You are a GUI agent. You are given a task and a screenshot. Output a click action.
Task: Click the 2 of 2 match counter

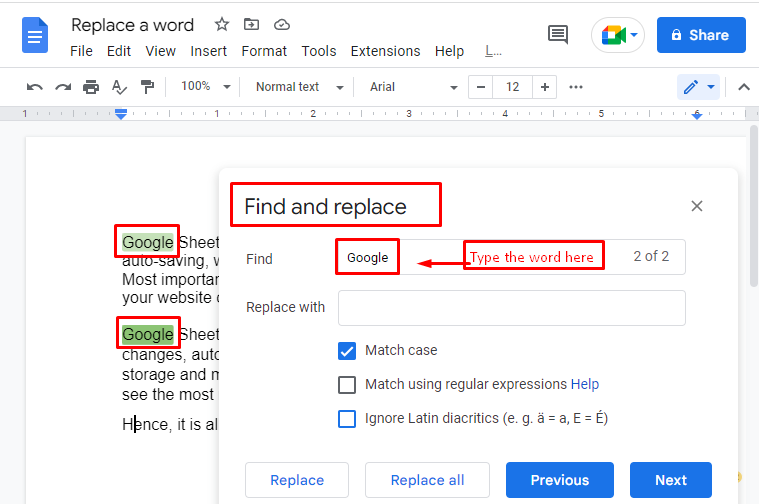coord(651,256)
